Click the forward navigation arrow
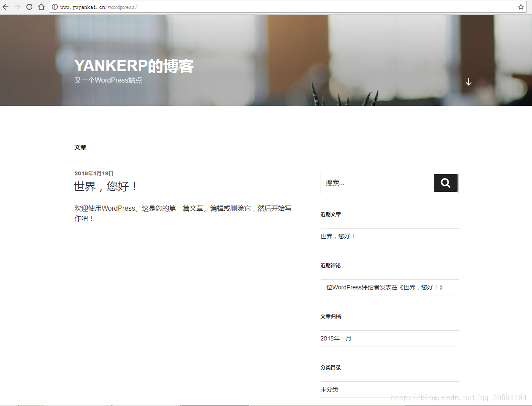Screen dimensions: 532x406 click(17, 7)
